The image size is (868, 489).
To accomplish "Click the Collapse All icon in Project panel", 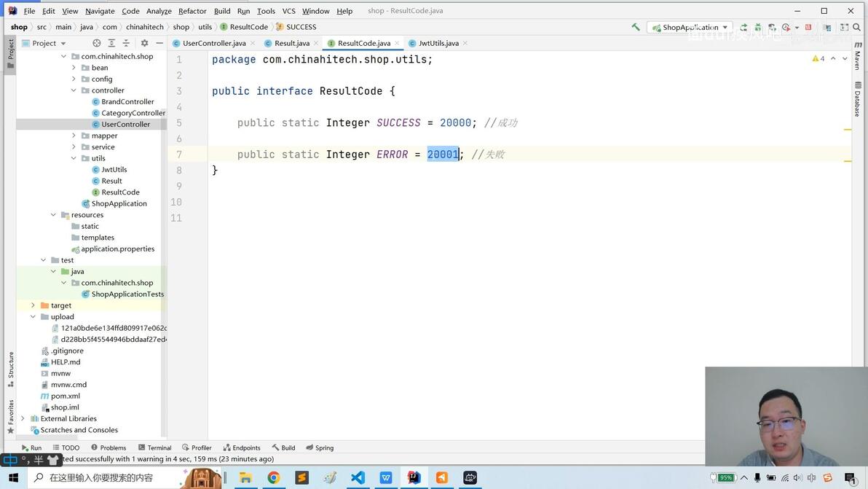I will coord(126,43).
